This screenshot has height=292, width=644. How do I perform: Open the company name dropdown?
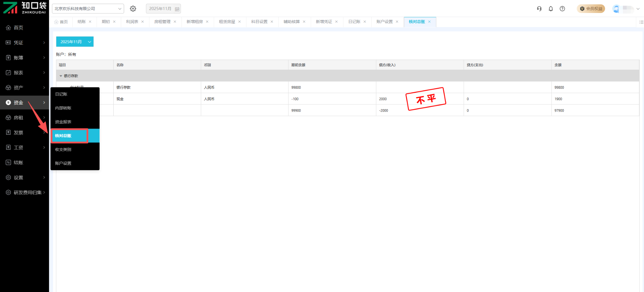pos(88,9)
